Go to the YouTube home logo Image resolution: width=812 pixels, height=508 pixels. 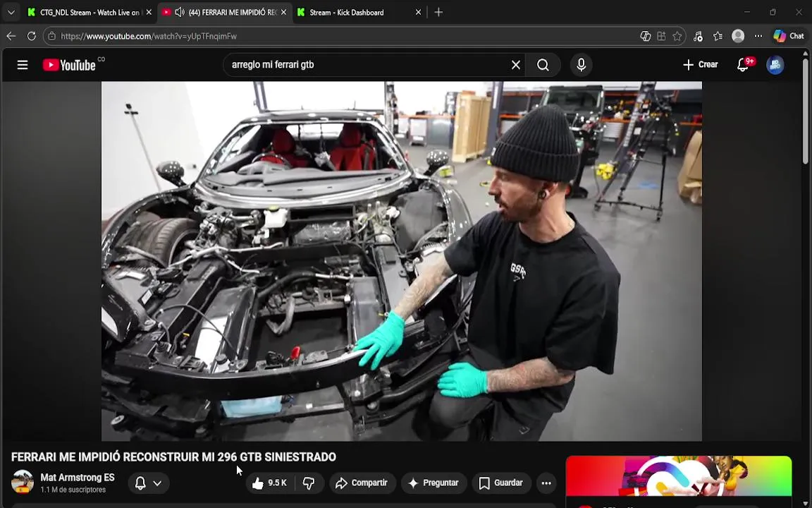pos(69,65)
